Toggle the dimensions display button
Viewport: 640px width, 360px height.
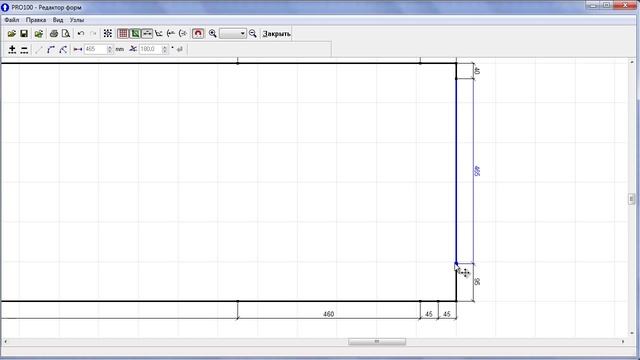[147, 33]
